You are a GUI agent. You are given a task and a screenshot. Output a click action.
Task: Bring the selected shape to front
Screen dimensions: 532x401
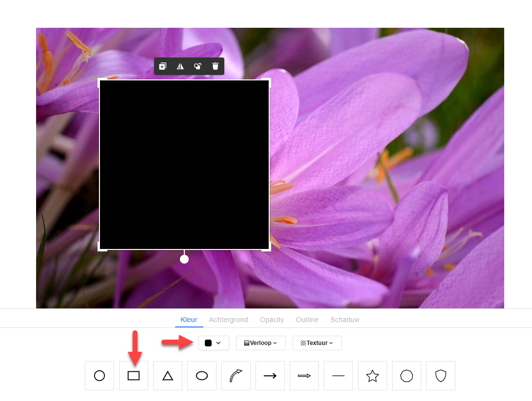click(198, 66)
